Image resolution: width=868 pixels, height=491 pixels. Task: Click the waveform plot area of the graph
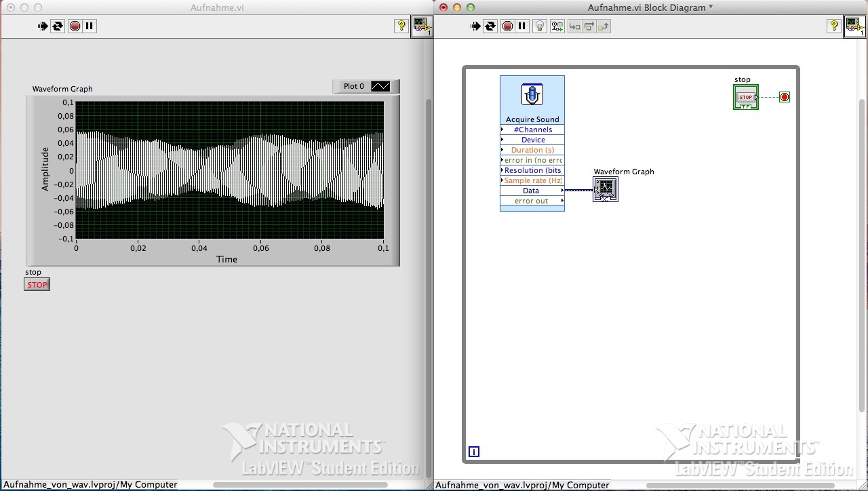pyautogui.click(x=230, y=170)
